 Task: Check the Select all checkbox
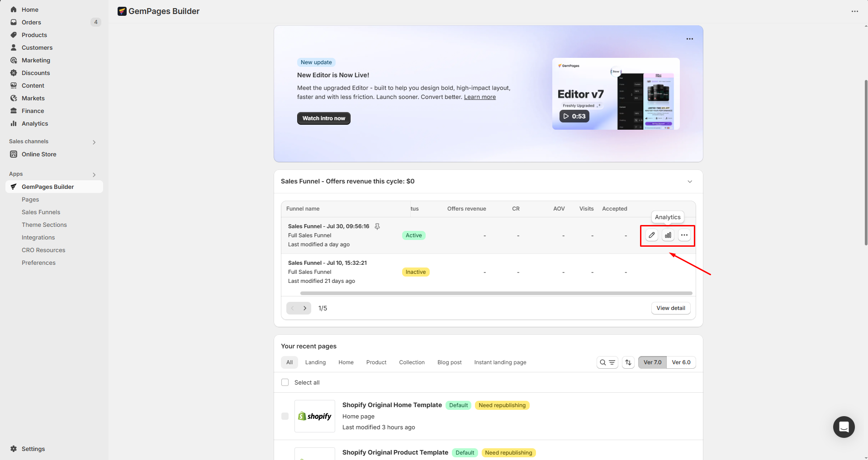click(285, 382)
